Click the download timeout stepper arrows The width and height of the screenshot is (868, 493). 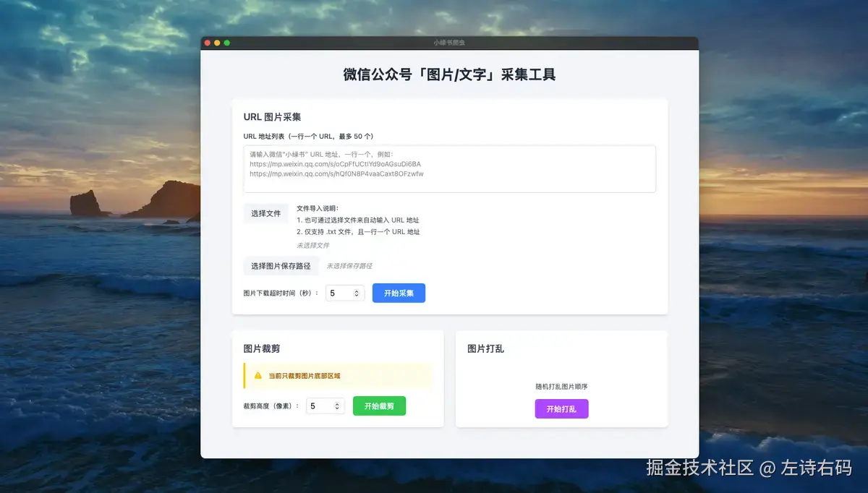pyautogui.click(x=357, y=293)
